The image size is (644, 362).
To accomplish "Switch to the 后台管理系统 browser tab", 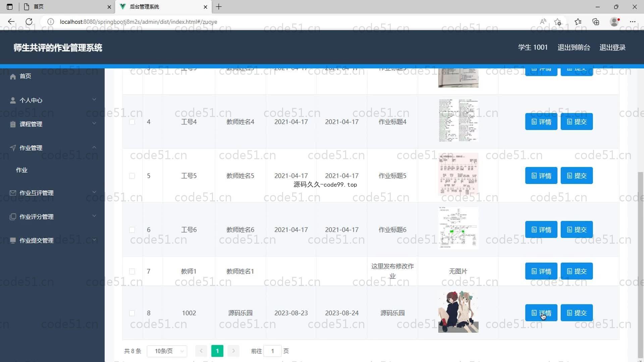I will 163,7.
